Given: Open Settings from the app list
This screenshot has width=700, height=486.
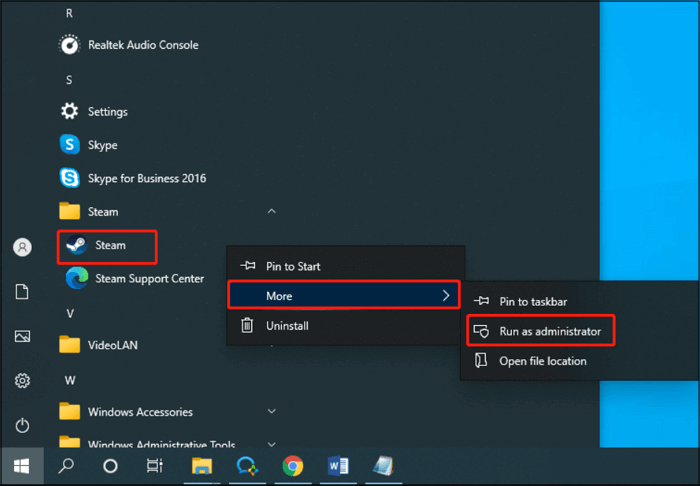Looking at the screenshot, I should (x=107, y=112).
